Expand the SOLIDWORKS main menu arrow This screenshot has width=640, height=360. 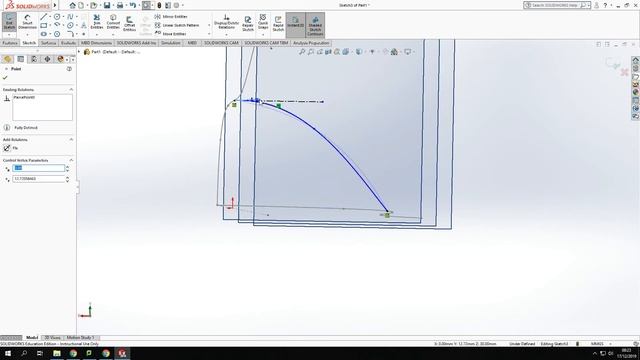pos(55,5)
